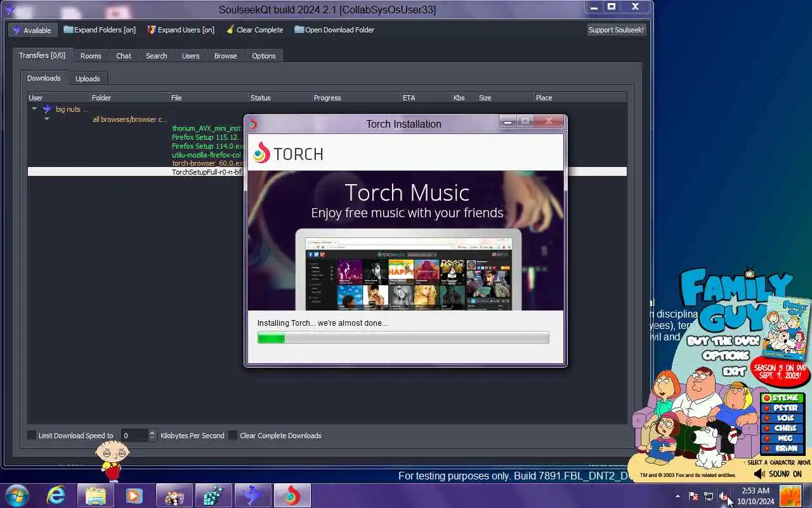Sort by the Folder column header

[x=130, y=98]
